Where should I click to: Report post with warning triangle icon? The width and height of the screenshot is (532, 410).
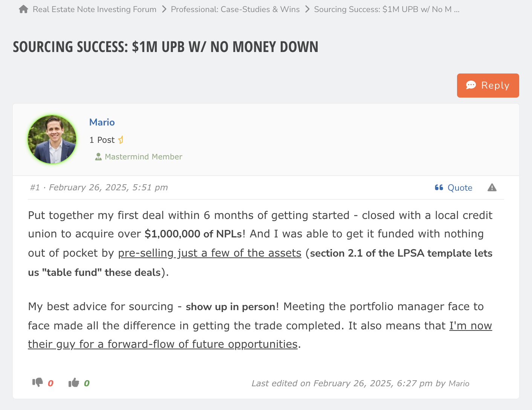point(492,188)
